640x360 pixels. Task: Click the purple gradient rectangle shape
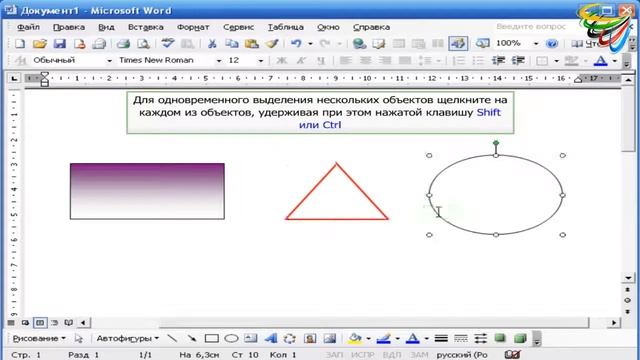point(147,191)
